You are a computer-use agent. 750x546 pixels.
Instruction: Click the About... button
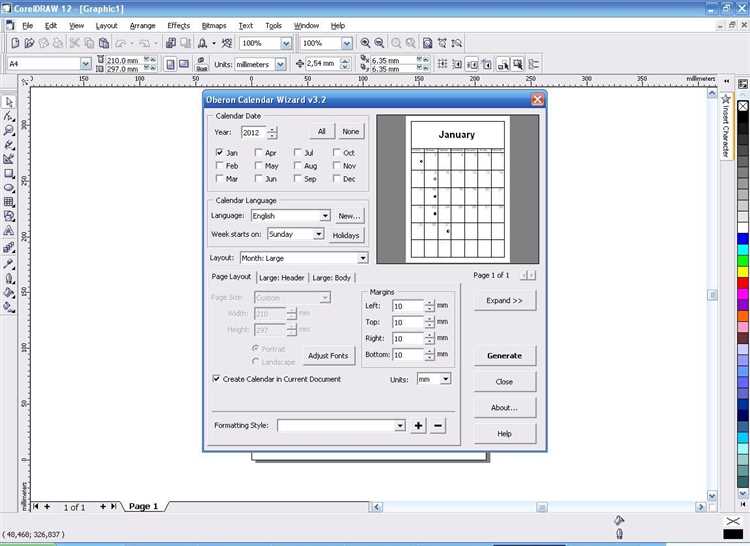[x=504, y=407]
